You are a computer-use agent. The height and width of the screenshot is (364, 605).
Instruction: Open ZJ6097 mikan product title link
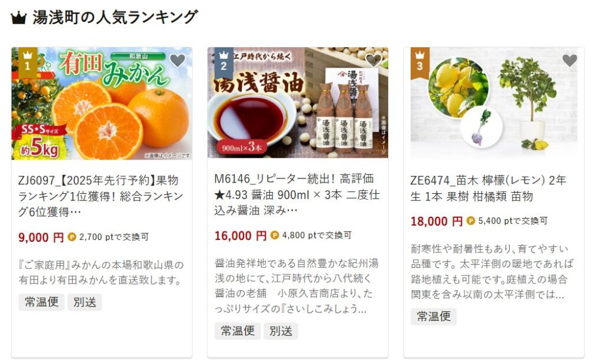tap(101, 196)
